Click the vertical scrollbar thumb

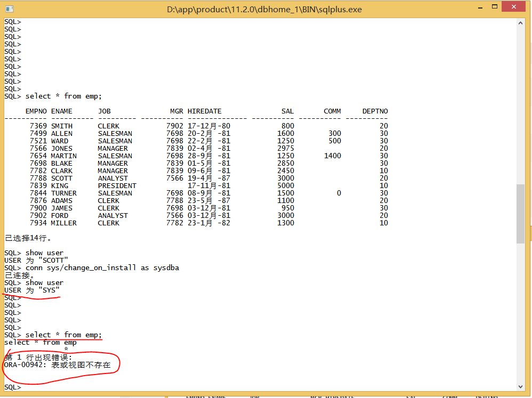tap(520, 214)
